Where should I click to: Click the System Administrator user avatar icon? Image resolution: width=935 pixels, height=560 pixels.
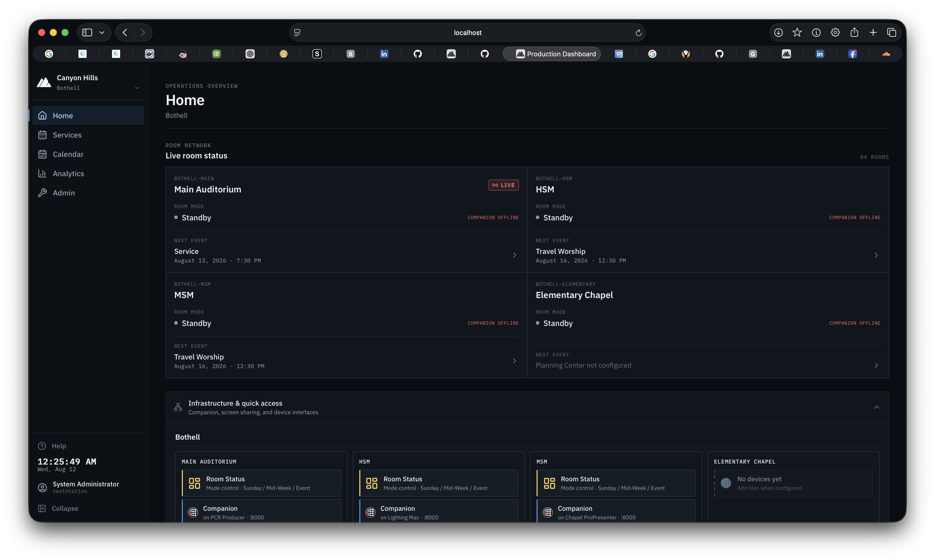pyautogui.click(x=42, y=487)
